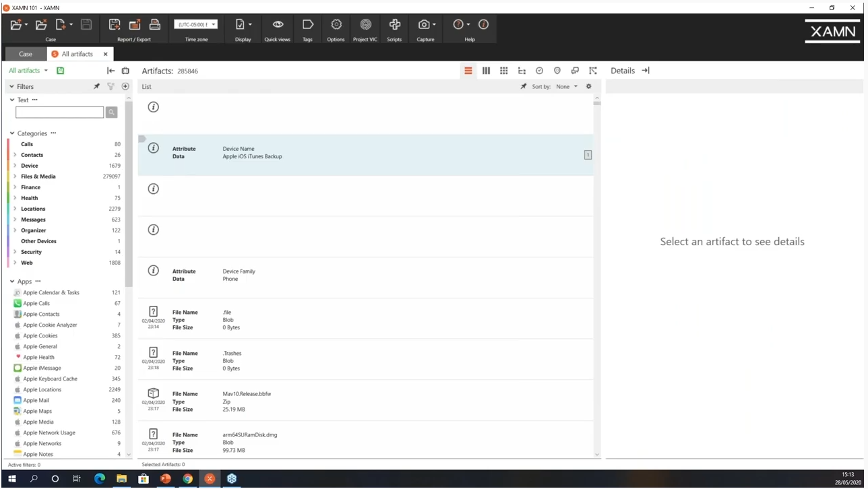
Task: Click the Tags icon in toolbar
Action: pos(307,25)
